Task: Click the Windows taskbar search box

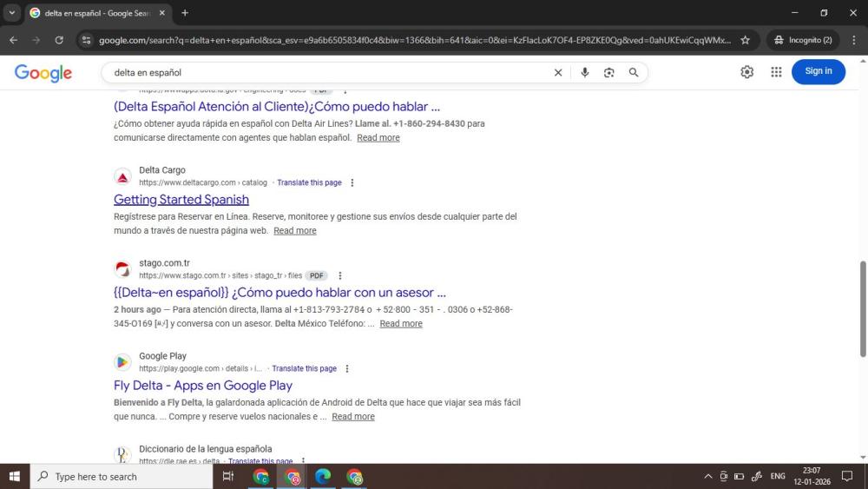Action: (122, 477)
